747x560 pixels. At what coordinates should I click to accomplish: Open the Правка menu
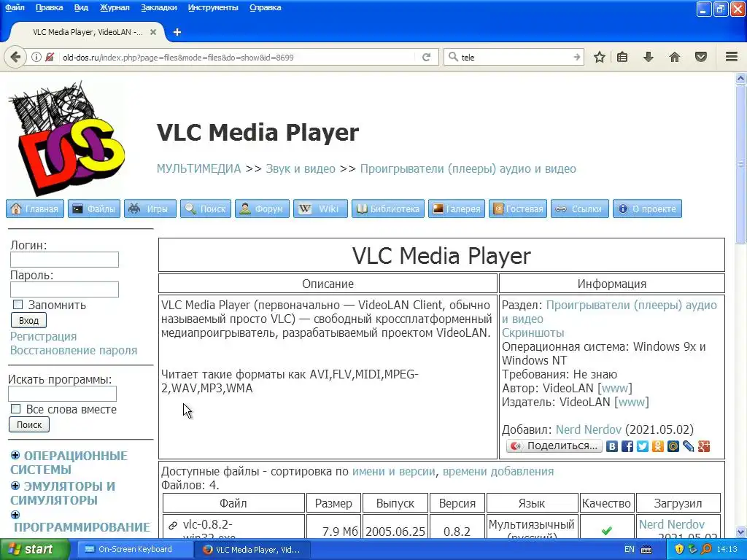click(x=49, y=7)
